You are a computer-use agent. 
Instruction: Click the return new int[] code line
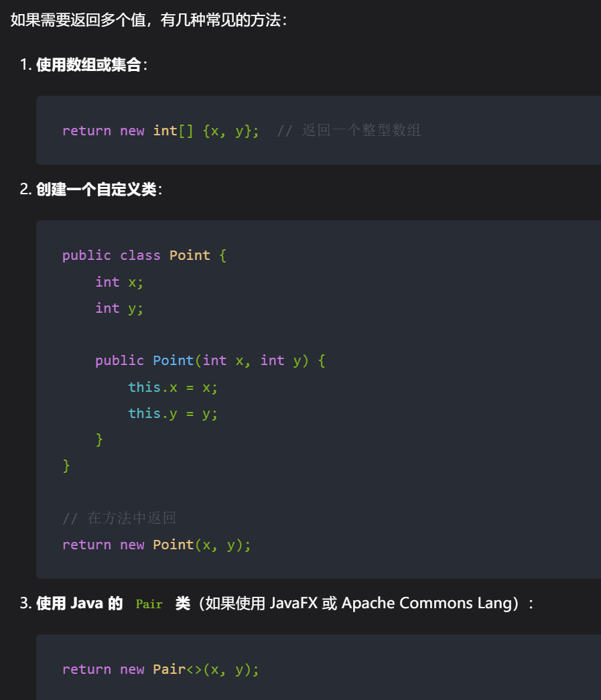click(160, 131)
